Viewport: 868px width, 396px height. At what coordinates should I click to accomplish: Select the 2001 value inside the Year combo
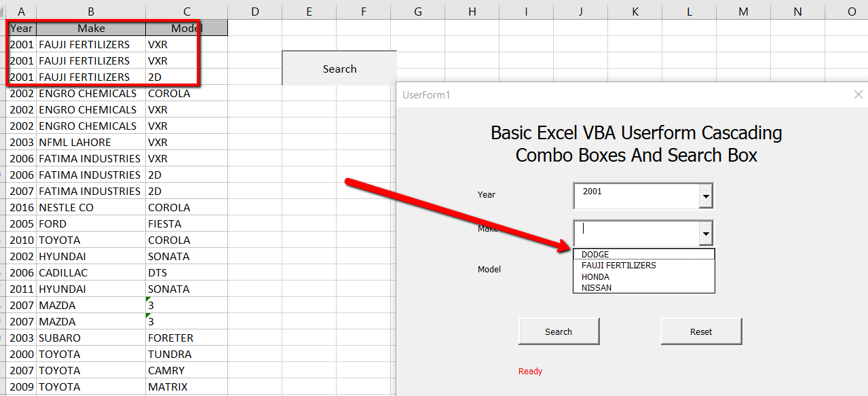tap(594, 192)
